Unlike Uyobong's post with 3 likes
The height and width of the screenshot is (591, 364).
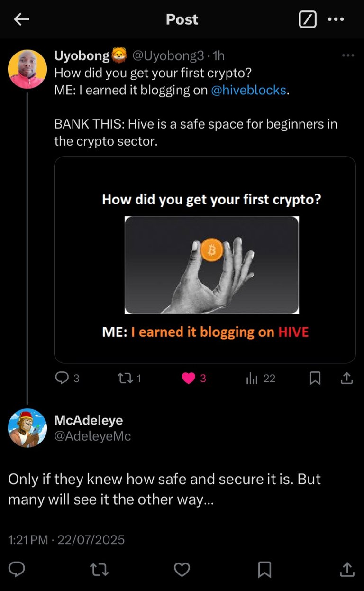pos(189,378)
